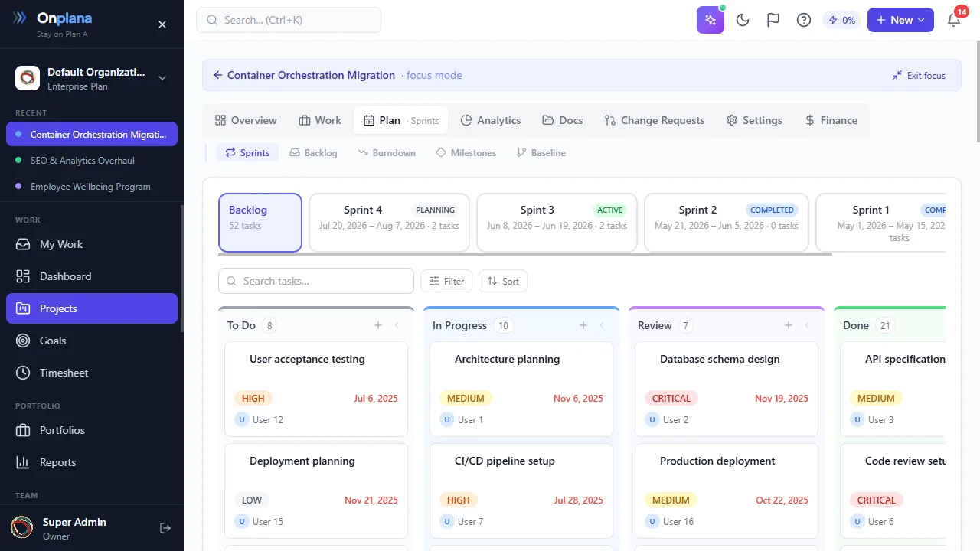Screen dimensions: 980x551
Task: Open recent project SEO & Analytics Overhaul
Action: (x=92, y=161)
